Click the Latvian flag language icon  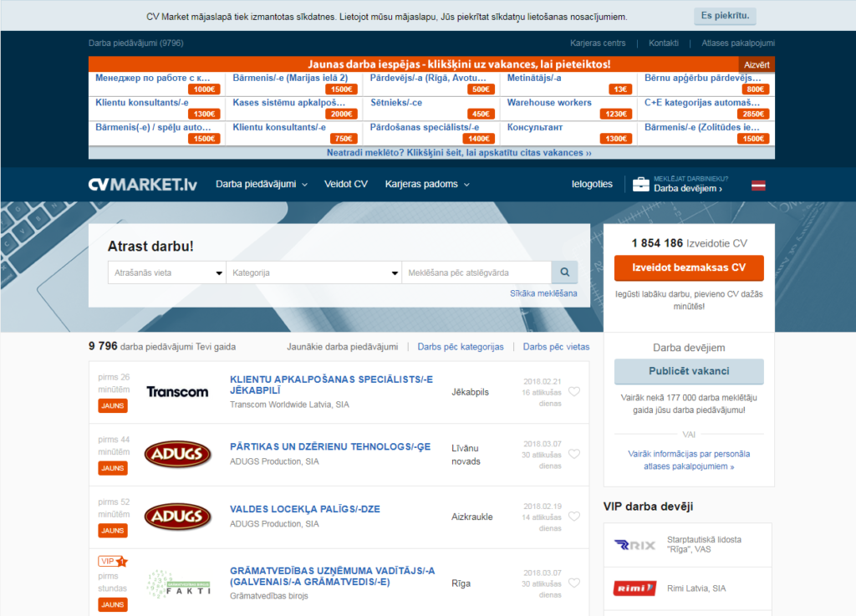tap(758, 186)
